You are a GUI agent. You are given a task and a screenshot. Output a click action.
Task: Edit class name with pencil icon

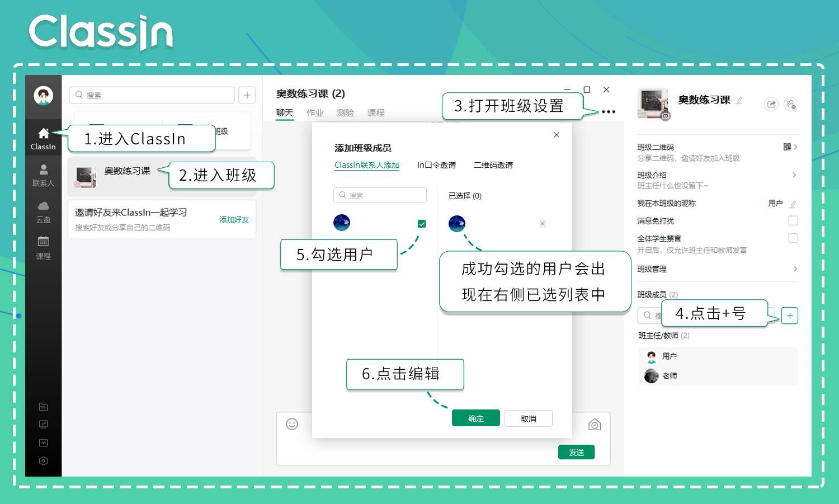click(x=739, y=100)
